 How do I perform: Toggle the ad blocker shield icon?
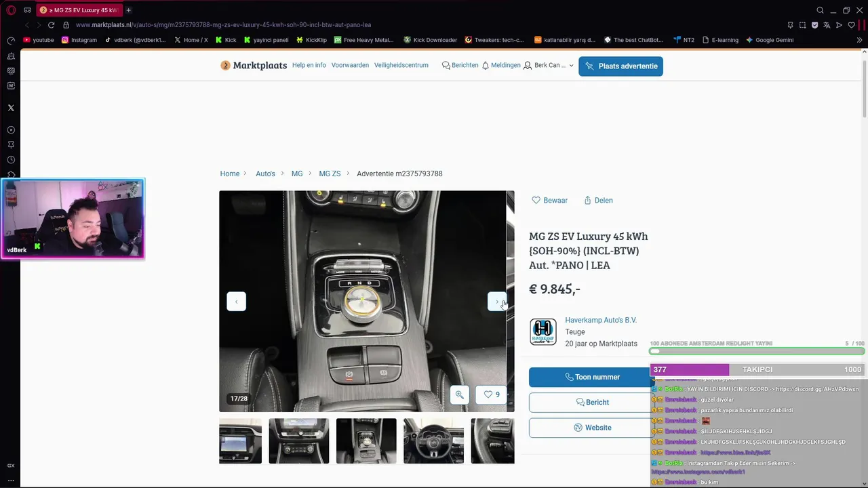(814, 25)
